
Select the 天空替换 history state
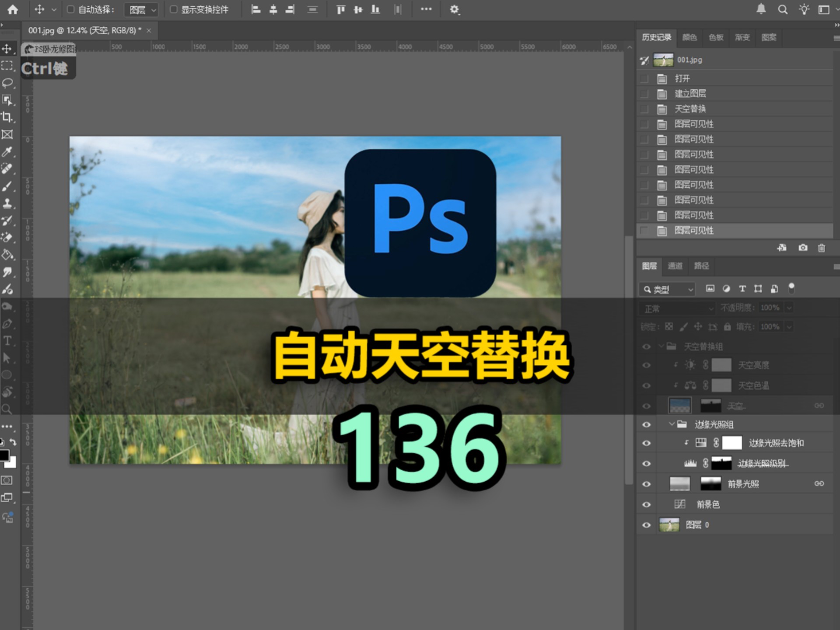735,108
